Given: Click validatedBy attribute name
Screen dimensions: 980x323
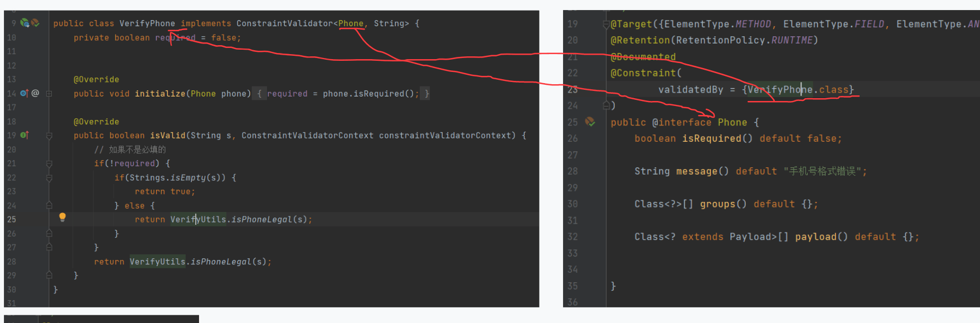Looking at the screenshot, I should coord(691,90).
